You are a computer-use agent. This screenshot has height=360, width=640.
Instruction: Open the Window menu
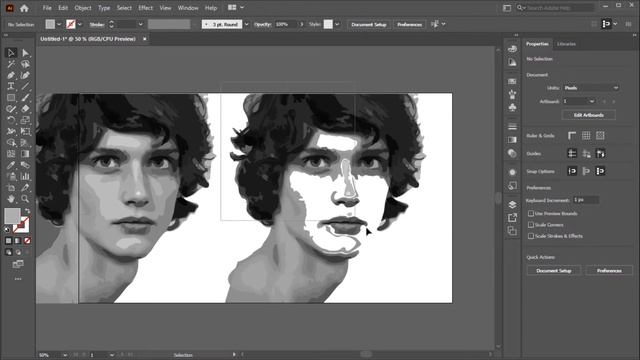point(188,8)
